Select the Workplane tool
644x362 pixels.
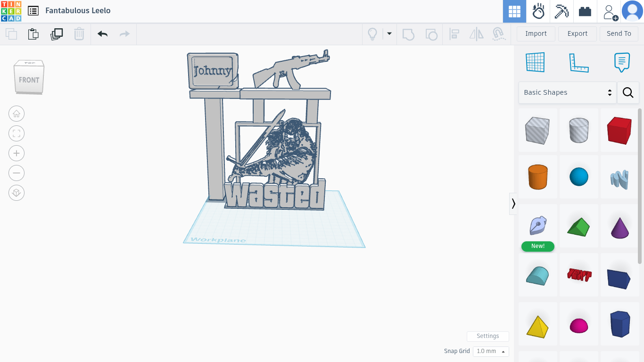pyautogui.click(x=535, y=62)
